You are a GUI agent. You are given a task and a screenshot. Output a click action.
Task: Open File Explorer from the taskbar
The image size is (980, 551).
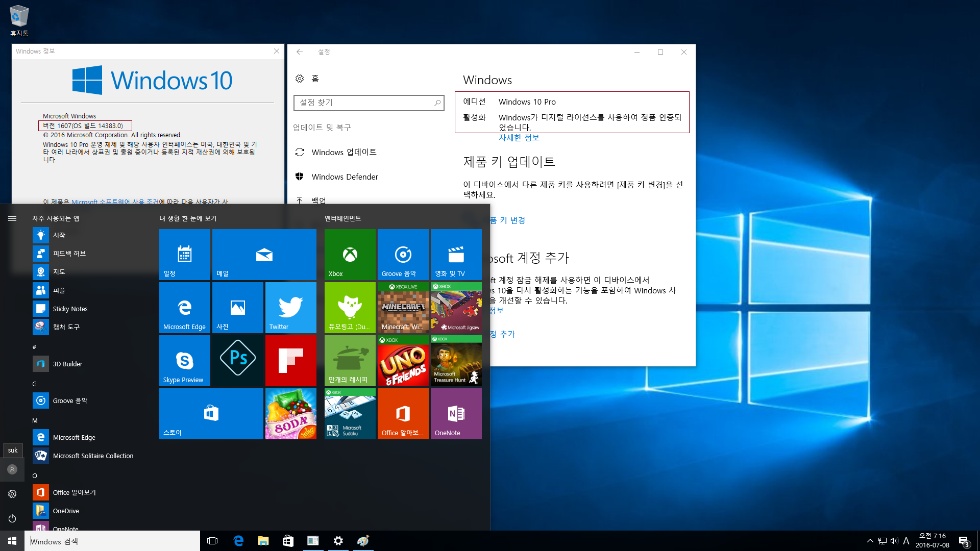point(263,541)
